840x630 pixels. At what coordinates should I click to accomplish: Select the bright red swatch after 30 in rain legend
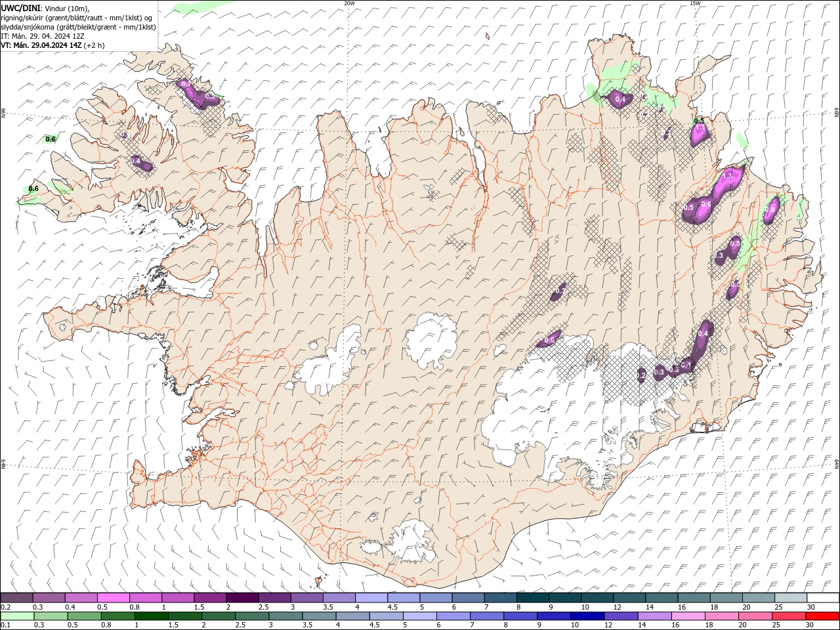(822, 616)
